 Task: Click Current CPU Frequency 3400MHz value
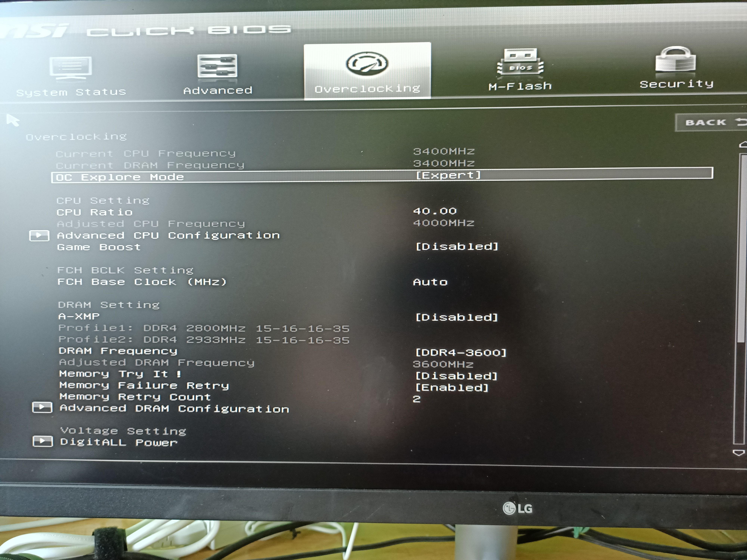click(x=444, y=151)
